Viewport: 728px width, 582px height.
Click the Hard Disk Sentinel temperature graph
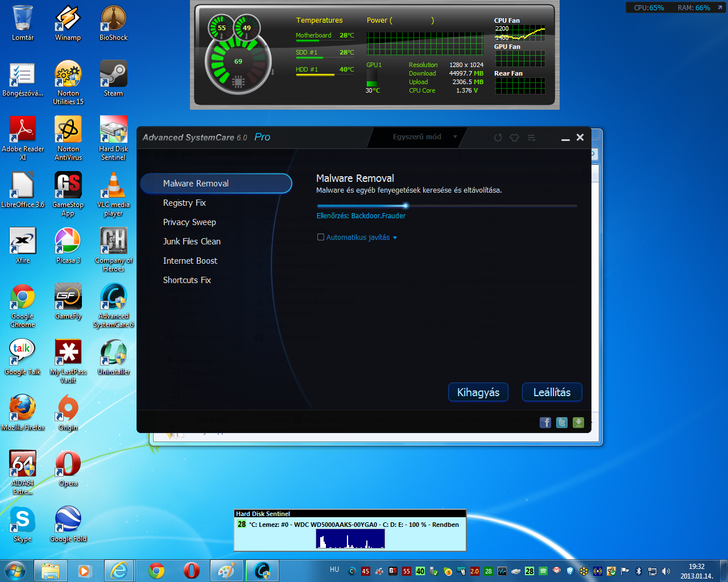click(x=350, y=538)
